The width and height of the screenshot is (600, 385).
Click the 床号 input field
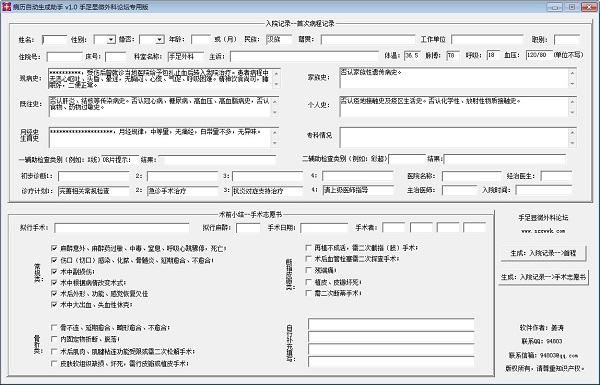[116, 57]
